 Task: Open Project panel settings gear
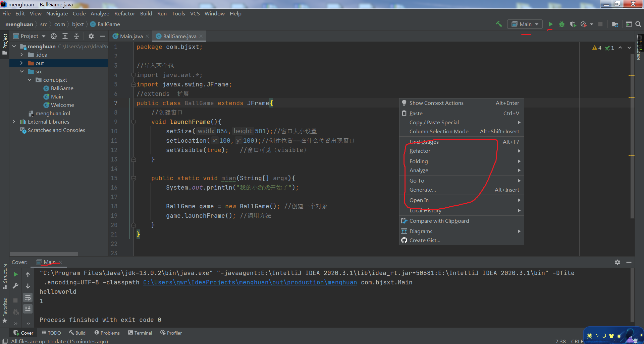click(91, 36)
